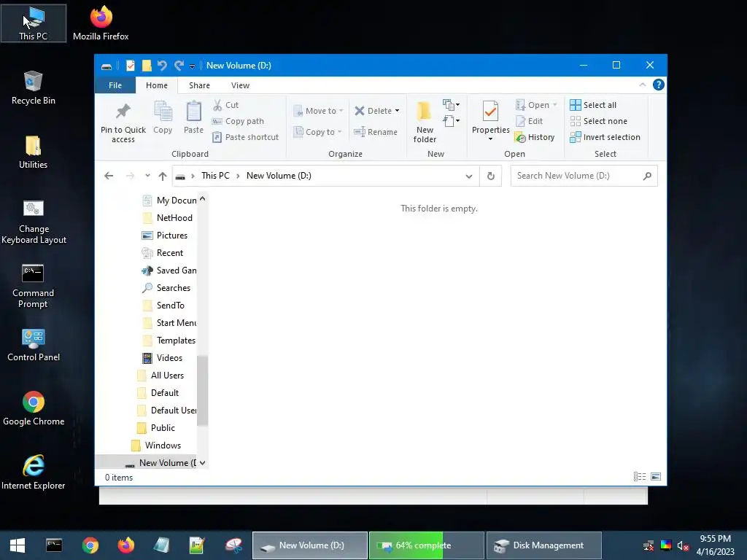Click navigation pane scroll up arrow
Viewport: 747px width, 560px height.
click(203, 199)
